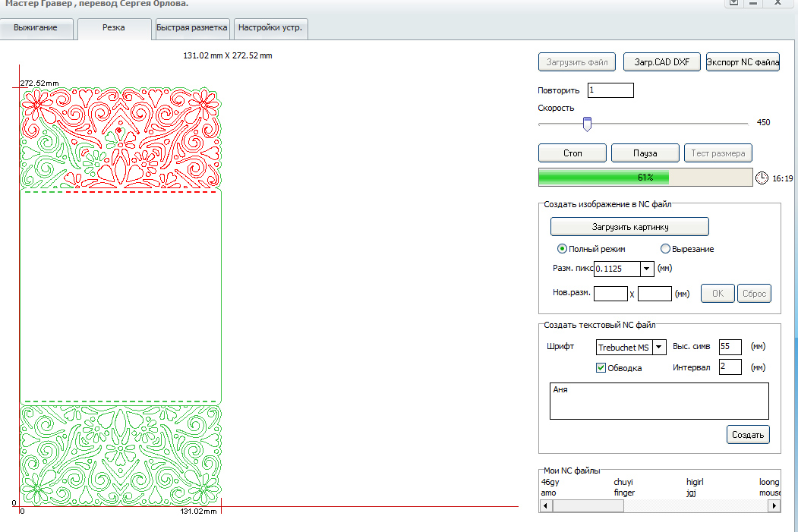
Task: Confirm the new size with OK
Action: [x=718, y=294]
